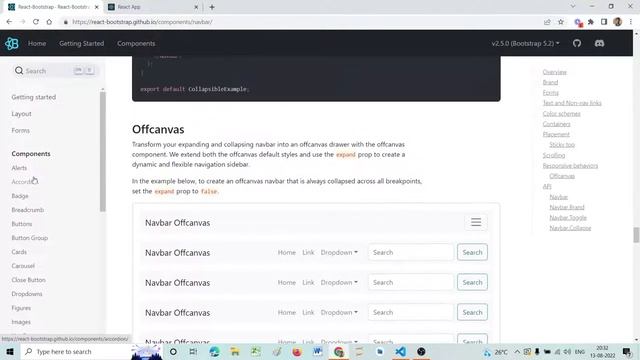This screenshot has width=640, height=360.
Task: Click Home in the top navbar
Action: click(37, 43)
